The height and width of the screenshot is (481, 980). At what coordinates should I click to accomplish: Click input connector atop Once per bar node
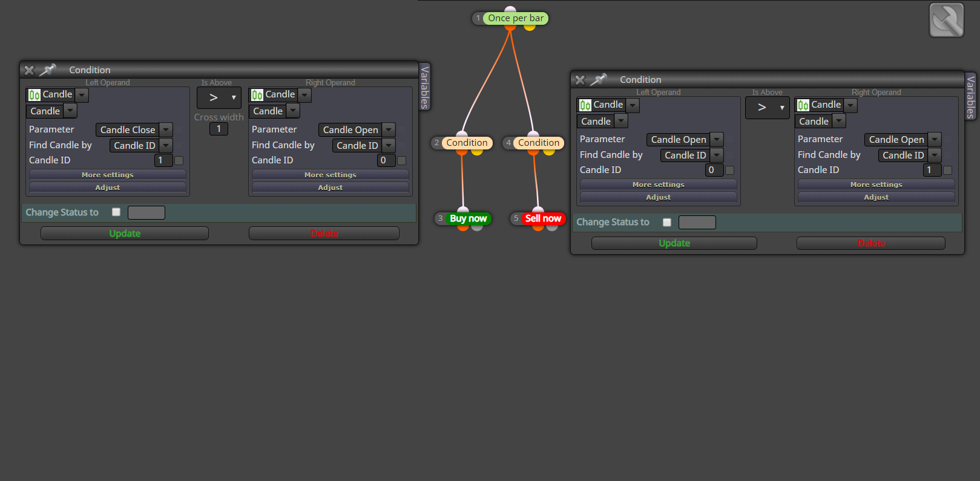pos(510,10)
